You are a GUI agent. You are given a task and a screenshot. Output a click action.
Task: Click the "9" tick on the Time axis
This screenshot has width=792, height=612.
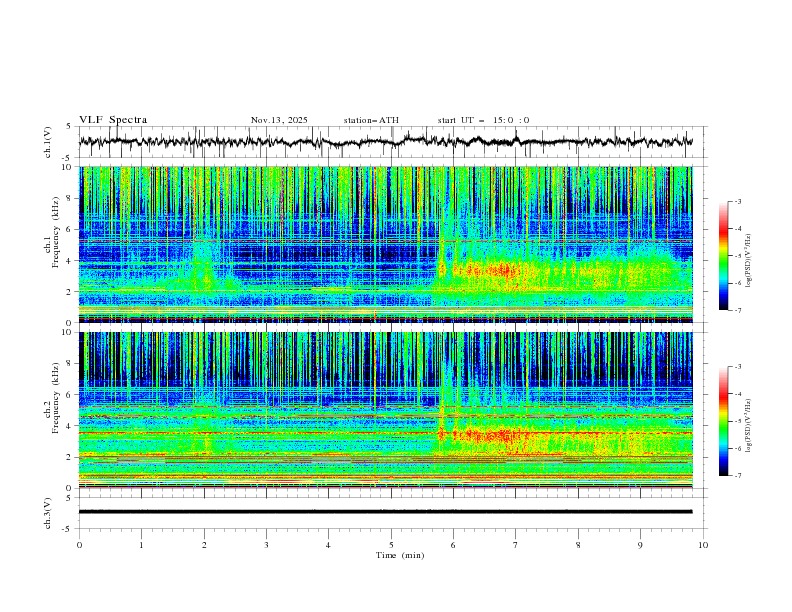coord(640,545)
